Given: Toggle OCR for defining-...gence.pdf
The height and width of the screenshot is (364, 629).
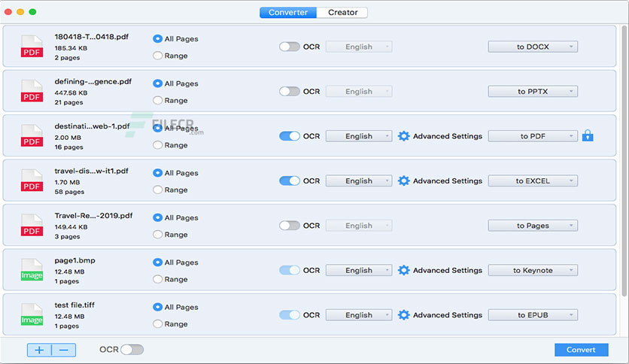Looking at the screenshot, I should click(x=290, y=92).
